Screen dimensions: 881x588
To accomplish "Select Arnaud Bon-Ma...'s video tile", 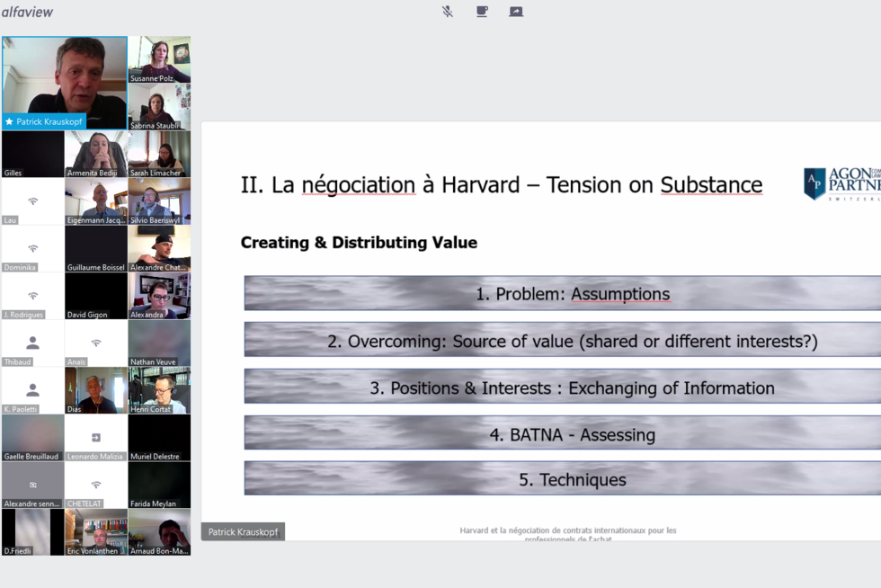I will [x=160, y=531].
